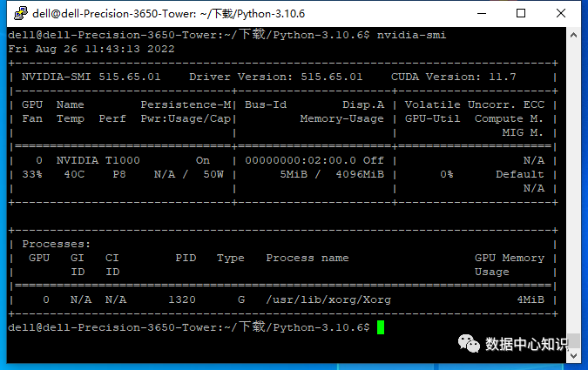This screenshot has width=588, height=370.
Task: Maximize the terminal window
Action: click(521, 14)
